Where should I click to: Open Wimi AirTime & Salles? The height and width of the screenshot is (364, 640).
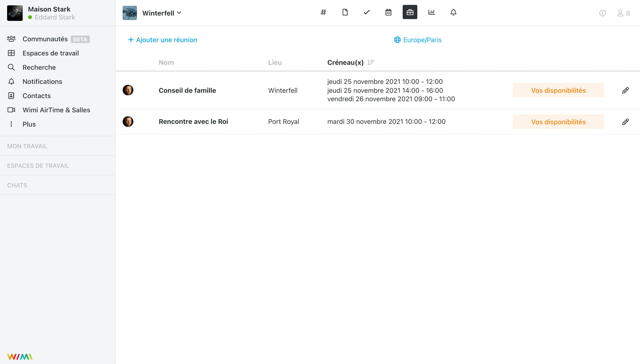coord(56,110)
